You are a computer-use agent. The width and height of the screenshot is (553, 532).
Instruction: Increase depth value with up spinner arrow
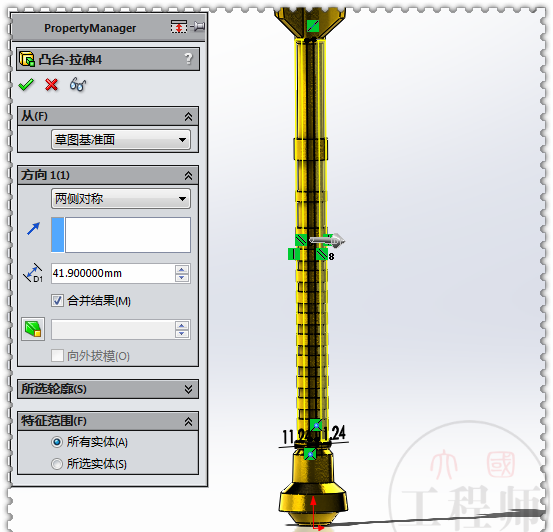182,270
